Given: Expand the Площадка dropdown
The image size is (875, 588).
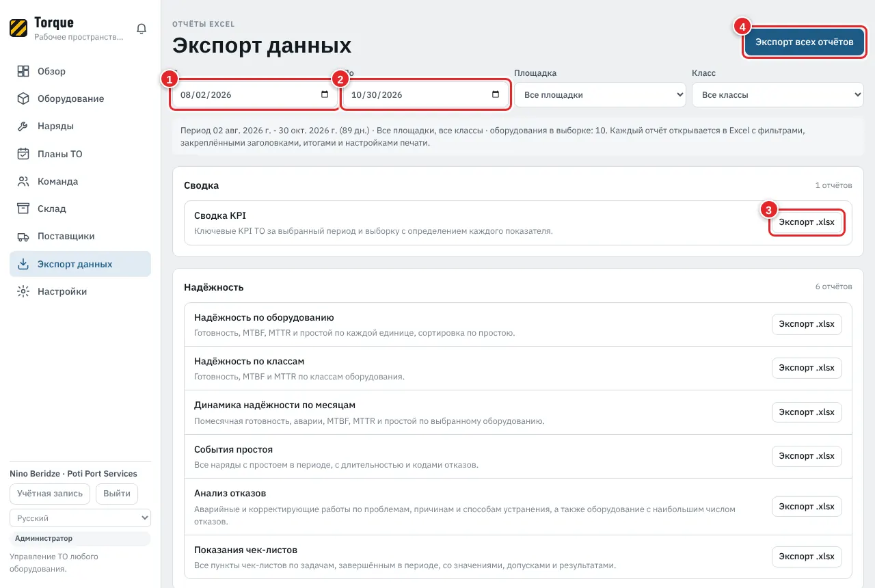Looking at the screenshot, I should pyautogui.click(x=600, y=95).
